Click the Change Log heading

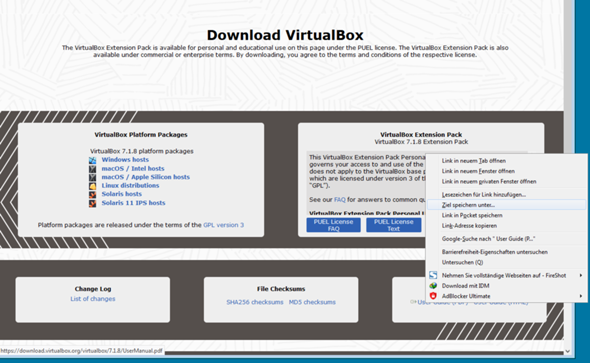click(93, 289)
